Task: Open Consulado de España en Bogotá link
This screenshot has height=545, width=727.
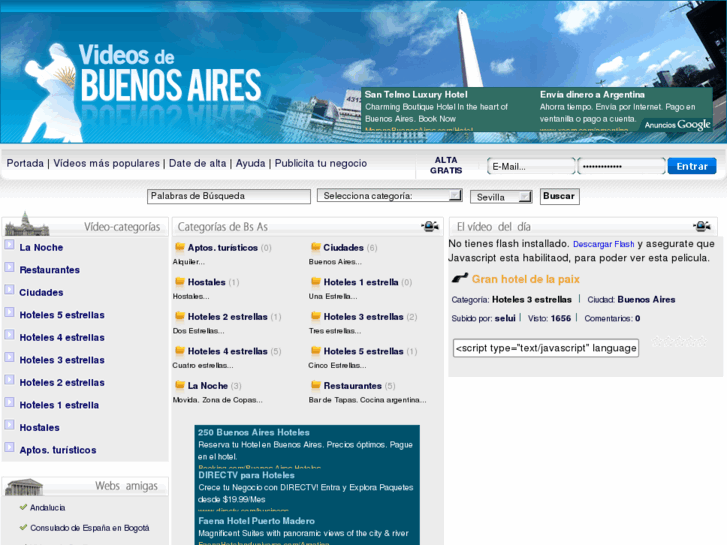Action: point(89,528)
